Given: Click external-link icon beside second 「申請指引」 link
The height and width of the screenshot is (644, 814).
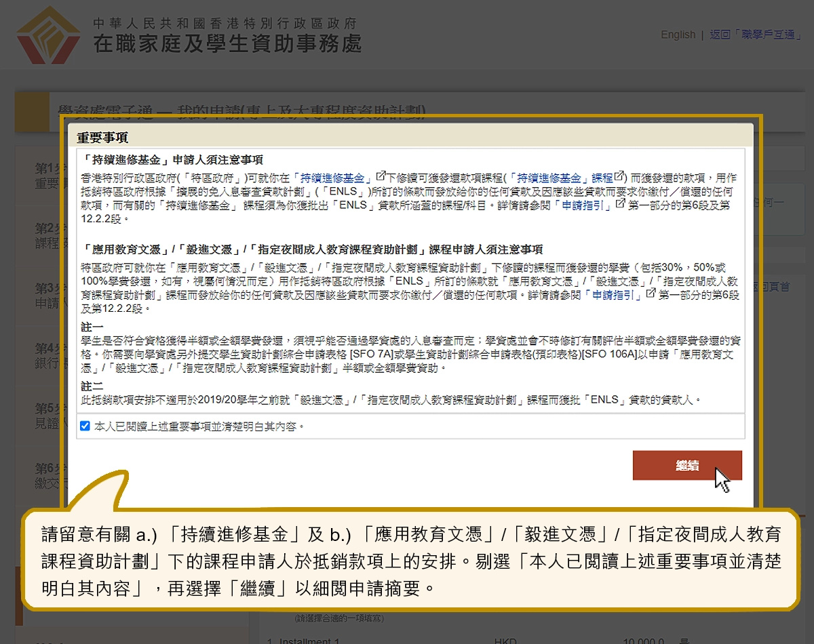Looking at the screenshot, I should coord(651,294).
